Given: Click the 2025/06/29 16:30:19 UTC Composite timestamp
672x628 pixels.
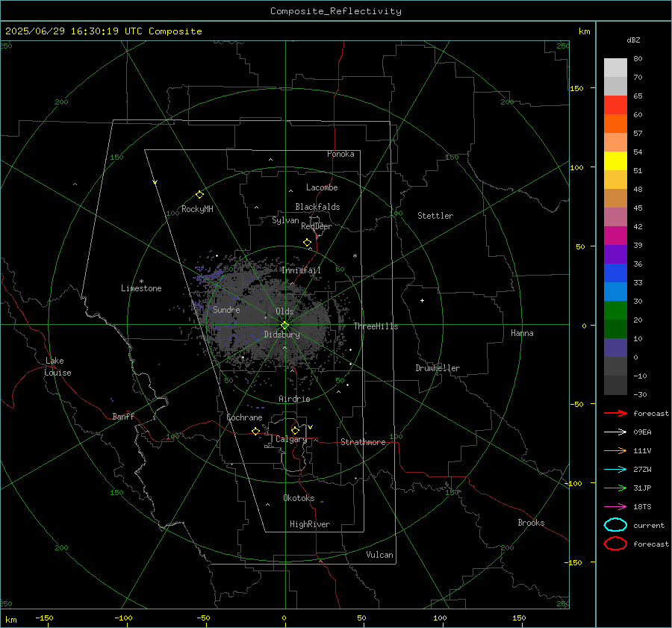Looking at the screenshot, I should [103, 31].
